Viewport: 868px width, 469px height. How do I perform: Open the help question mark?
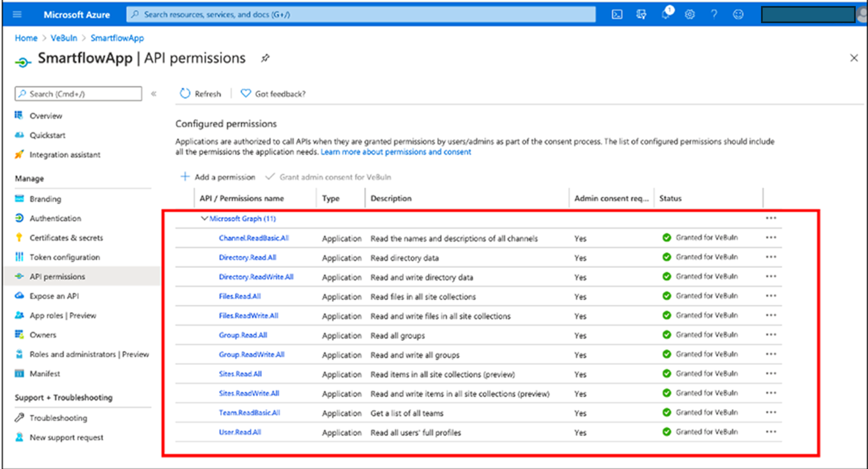714,14
